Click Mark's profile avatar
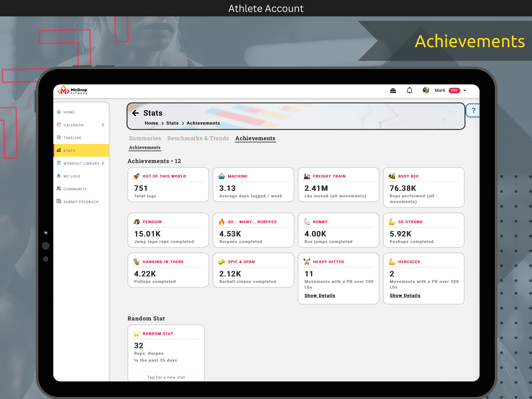This screenshot has height=399, width=532. coord(426,90)
